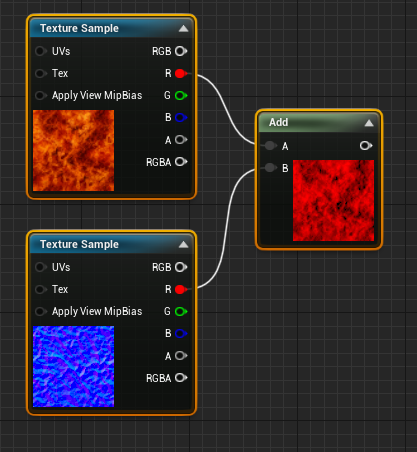
Task: Click the RGB output pin of the fire Texture Sample
Action: [x=181, y=51]
